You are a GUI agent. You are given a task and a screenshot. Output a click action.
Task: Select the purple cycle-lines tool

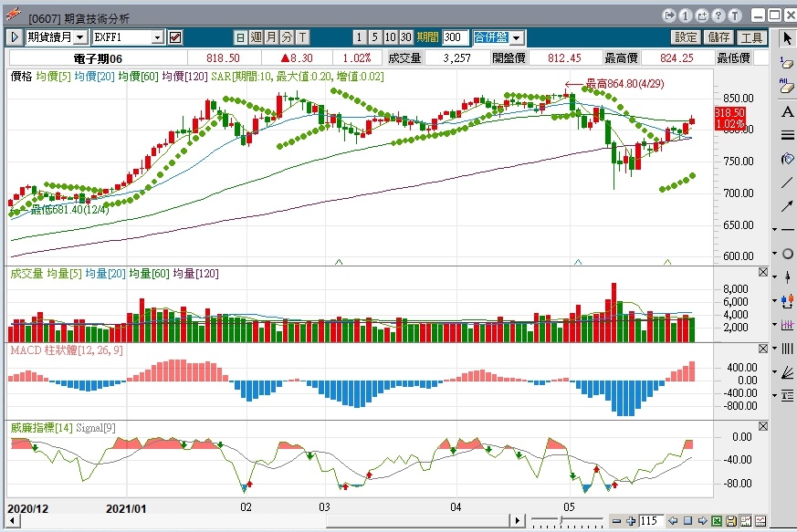788,324
